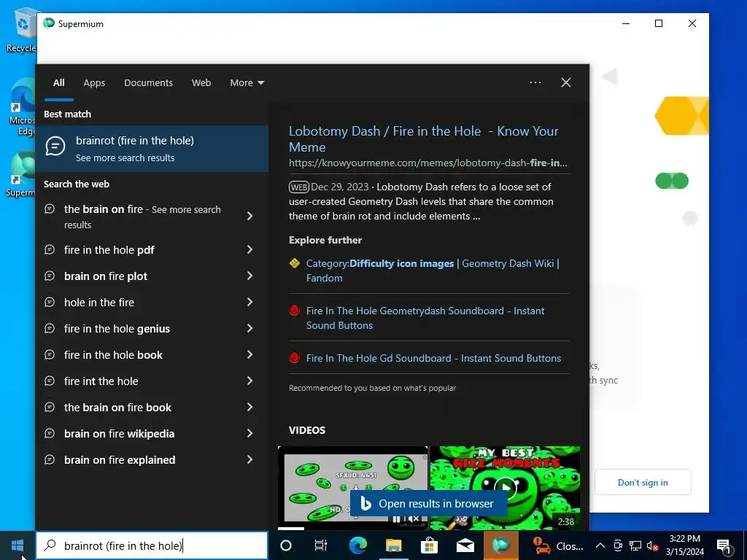Screen dimensions: 747x560
Task: Click search icon beside 'hole in the fire'
Action: pos(50,302)
